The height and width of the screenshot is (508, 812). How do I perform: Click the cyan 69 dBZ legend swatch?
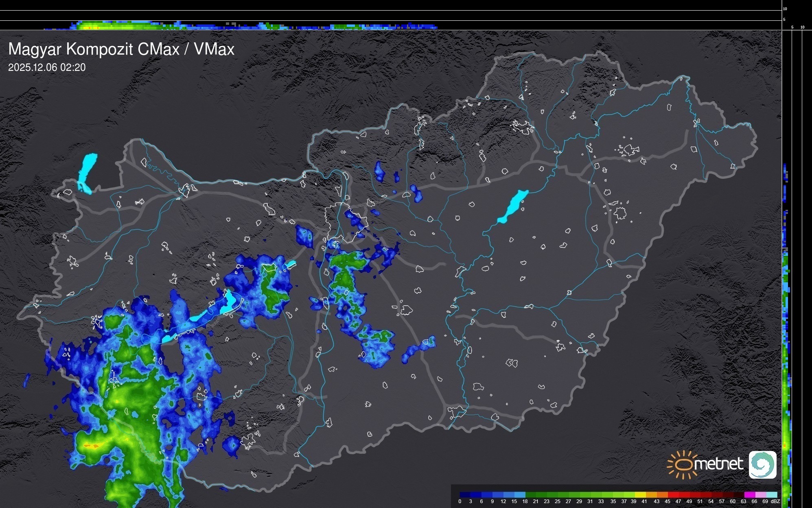pos(771,495)
